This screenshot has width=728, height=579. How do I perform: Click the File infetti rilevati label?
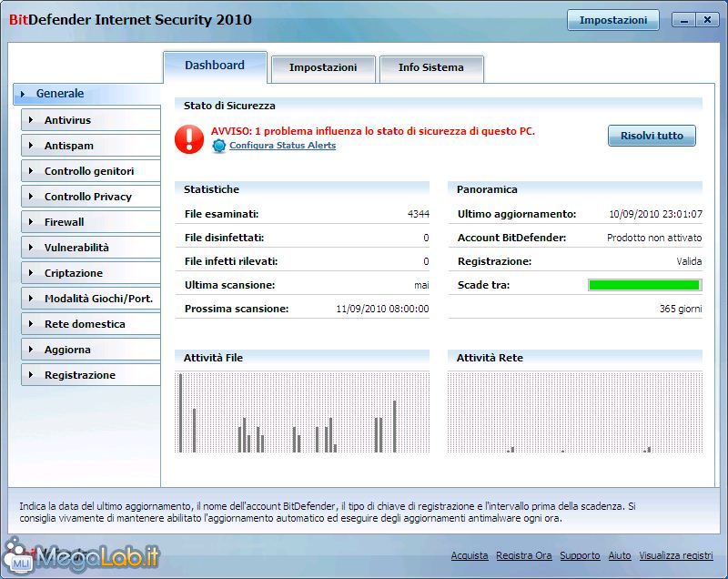pyautogui.click(x=231, y=261)
